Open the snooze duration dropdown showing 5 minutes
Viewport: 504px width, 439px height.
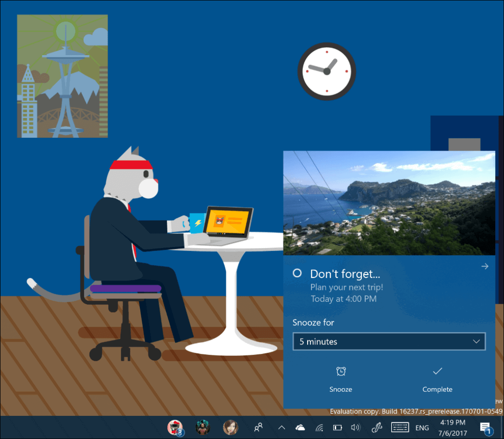389,342
